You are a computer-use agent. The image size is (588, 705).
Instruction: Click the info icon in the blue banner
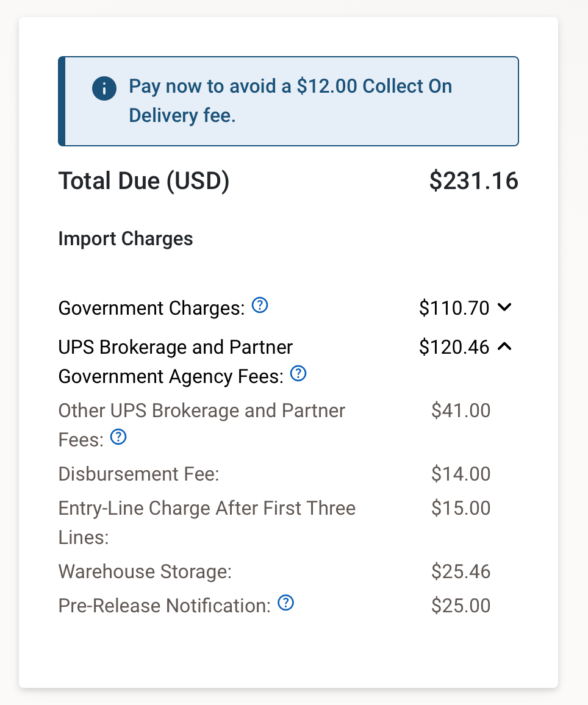[104, 88]
